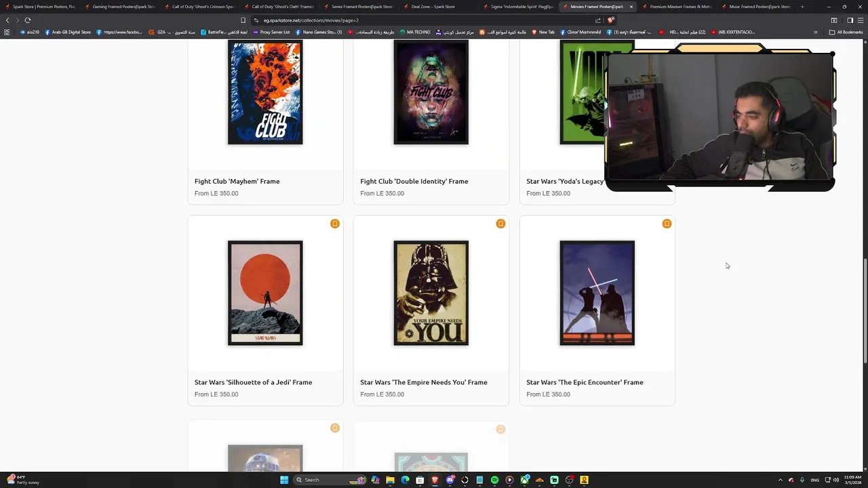Open Discord from the taskbar

[x=450, y=480]
